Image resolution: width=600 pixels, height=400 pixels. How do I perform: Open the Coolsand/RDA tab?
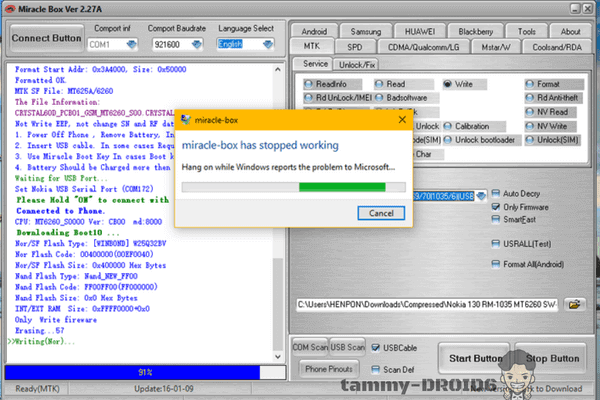(x=557, y=47)
